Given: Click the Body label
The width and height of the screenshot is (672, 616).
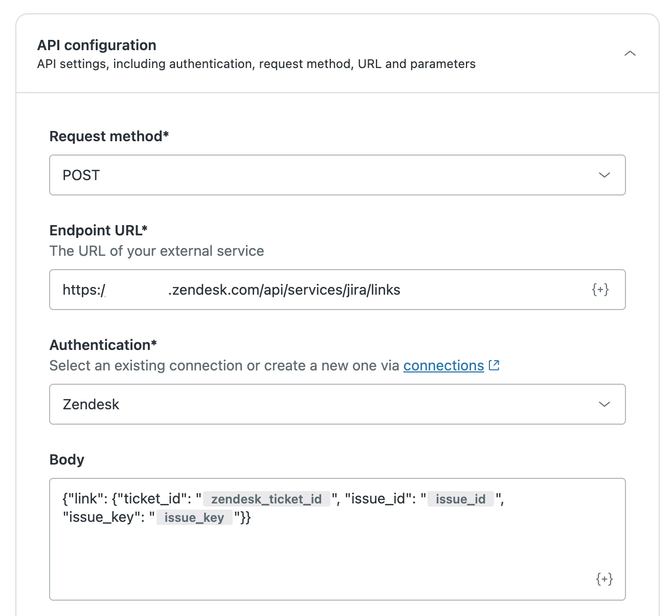Looking at the screenshot, I should tap(67, 459).
